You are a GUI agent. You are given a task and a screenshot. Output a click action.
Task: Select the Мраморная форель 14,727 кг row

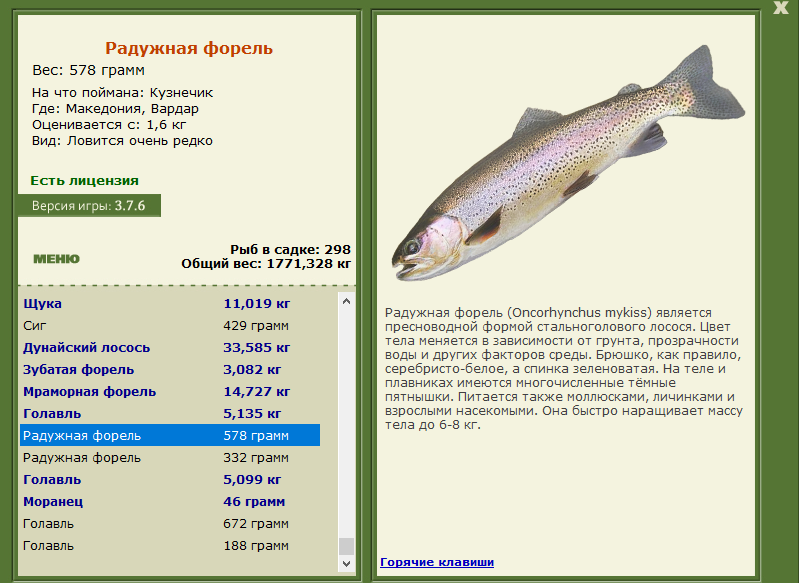coord(170,391)
